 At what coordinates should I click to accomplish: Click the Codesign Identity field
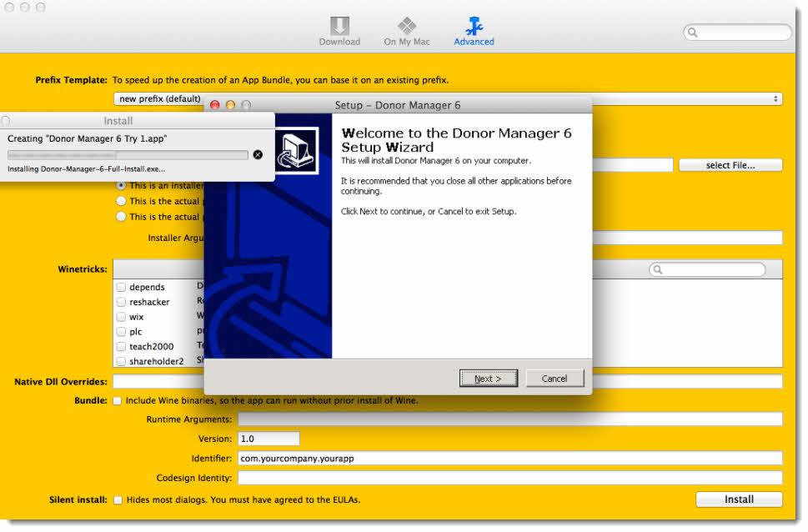click(x=510, y=478)
